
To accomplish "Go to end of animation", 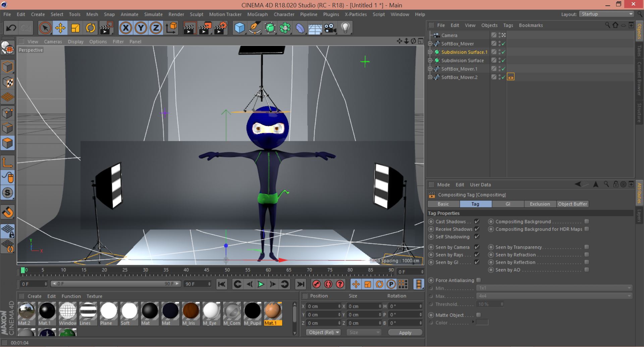I will click(x=301, y=284).
